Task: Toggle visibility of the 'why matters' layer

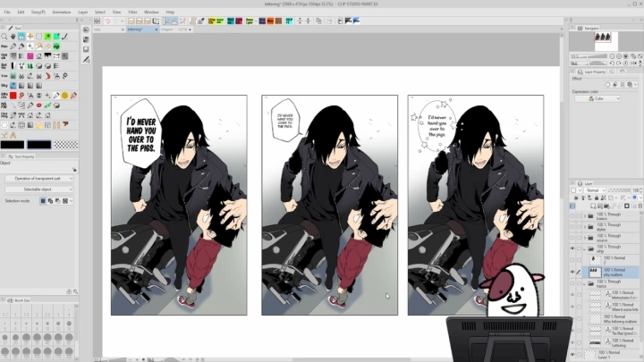Action: click(x=572, y=272)
